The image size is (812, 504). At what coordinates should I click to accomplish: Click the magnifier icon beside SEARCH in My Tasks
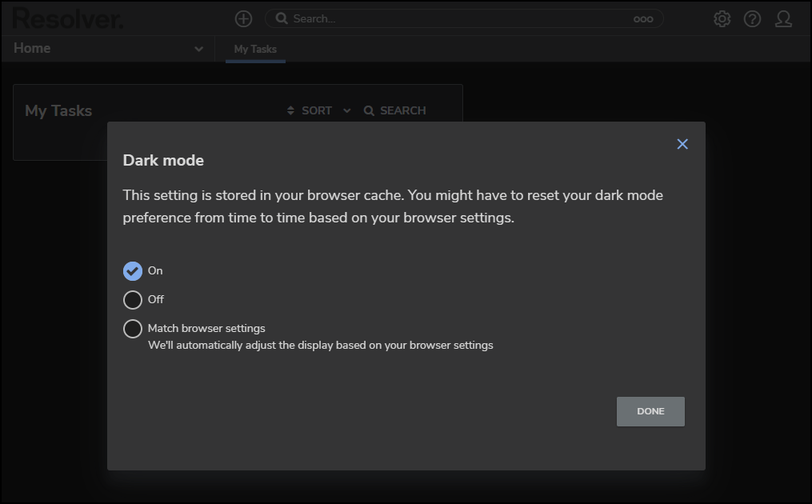tap(369, 110)
